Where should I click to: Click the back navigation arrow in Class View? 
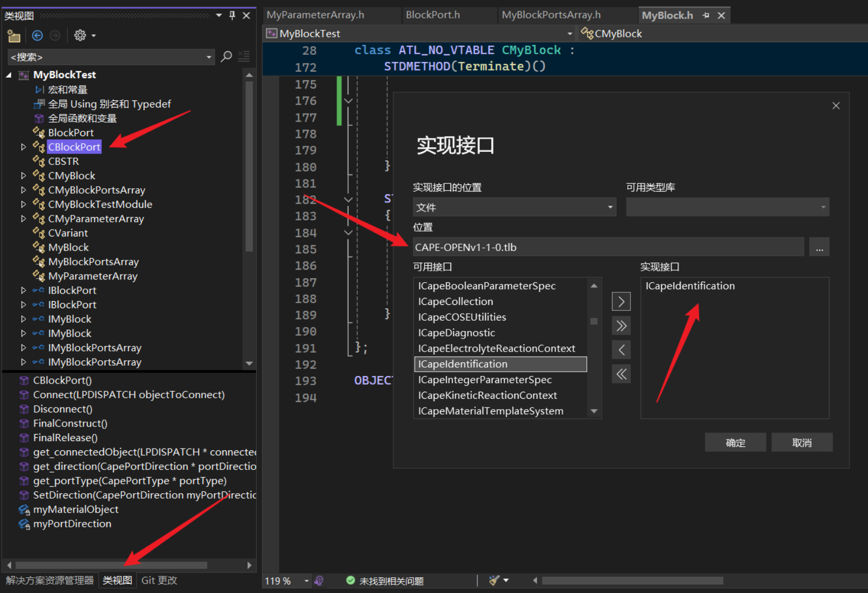pos(37,36)
